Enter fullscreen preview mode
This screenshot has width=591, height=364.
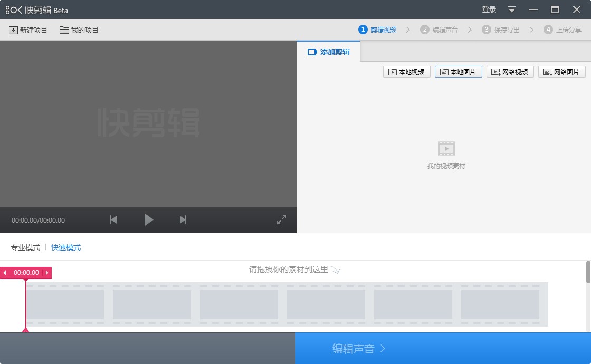(x=281, y=219)
